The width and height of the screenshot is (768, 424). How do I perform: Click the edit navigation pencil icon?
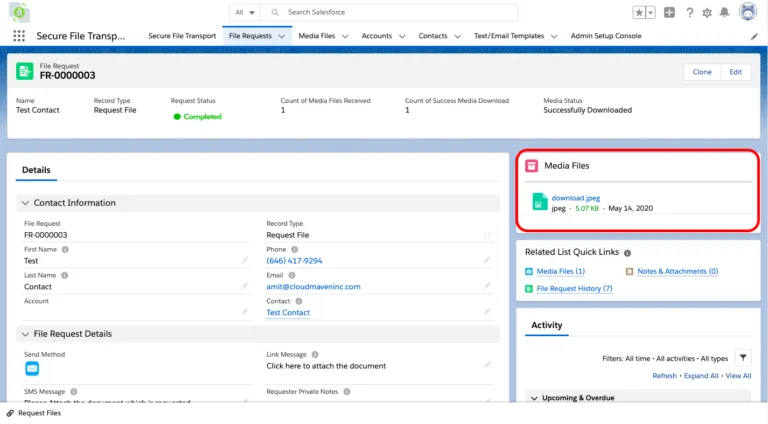pos(754,36)
